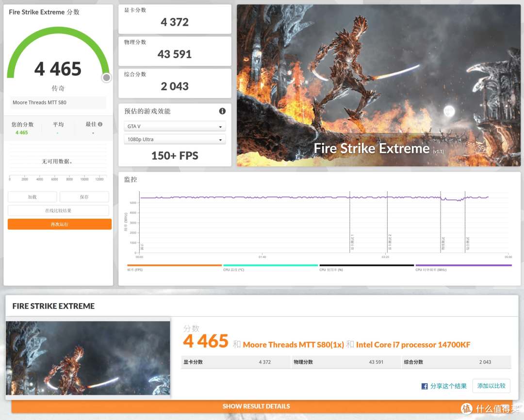Click the info icon next to 最佳
This screenshot has width=524, height=420.
click(x=100, y=124)
